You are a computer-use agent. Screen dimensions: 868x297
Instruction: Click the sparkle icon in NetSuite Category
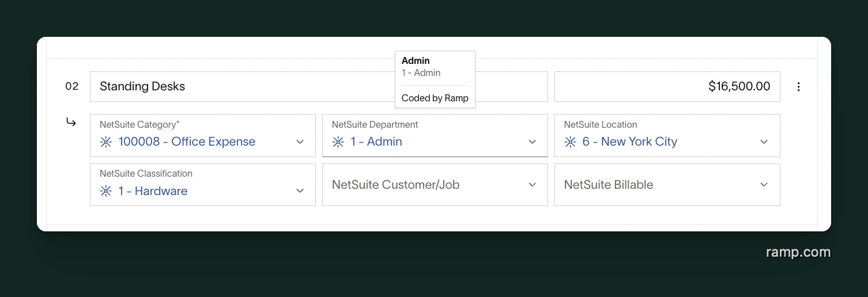coord(106,142)
